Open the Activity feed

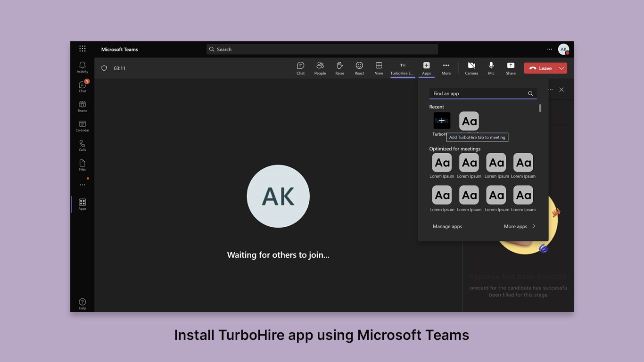[83, 67]
